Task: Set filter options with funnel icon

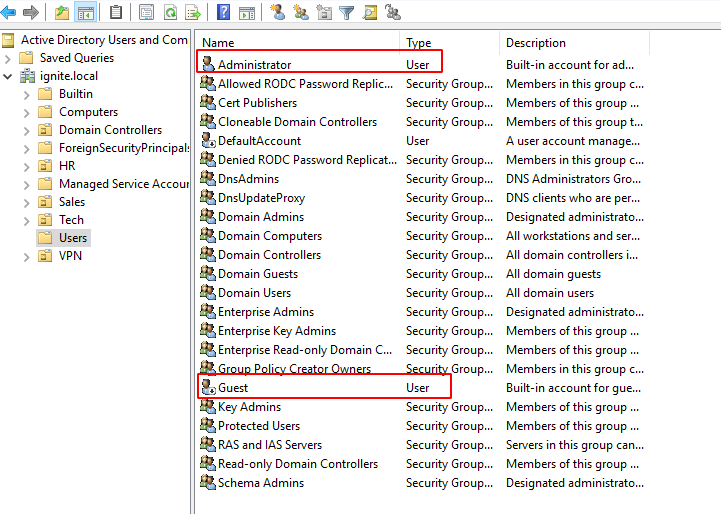Action: click(347, 12)
